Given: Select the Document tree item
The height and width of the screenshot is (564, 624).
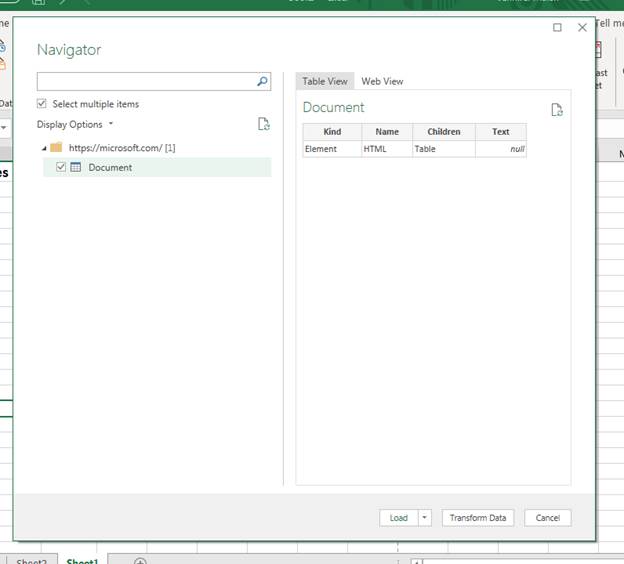Looking at the screenshot, I should (157, 167).
